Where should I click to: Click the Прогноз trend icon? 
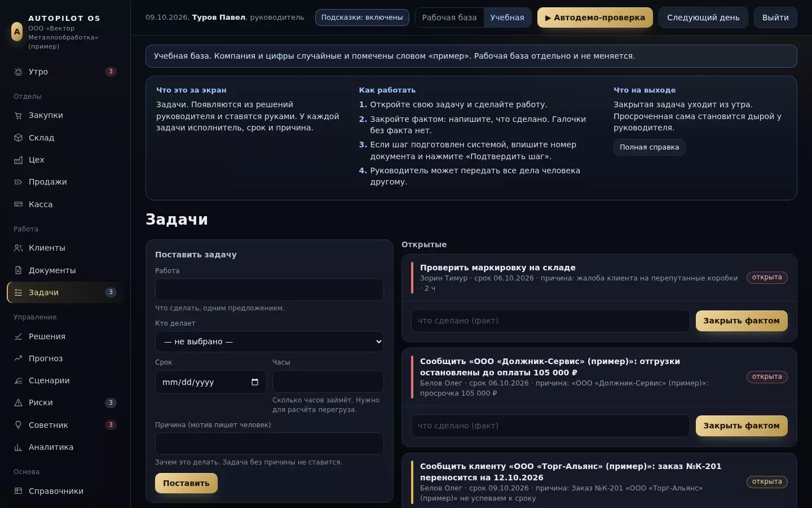(x=18, y=358)
